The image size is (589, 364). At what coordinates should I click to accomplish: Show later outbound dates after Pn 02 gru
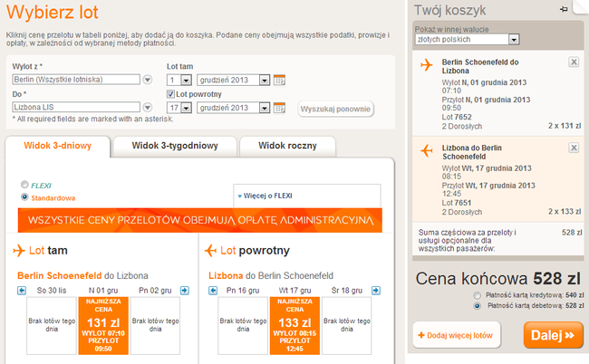coord(185,291)
